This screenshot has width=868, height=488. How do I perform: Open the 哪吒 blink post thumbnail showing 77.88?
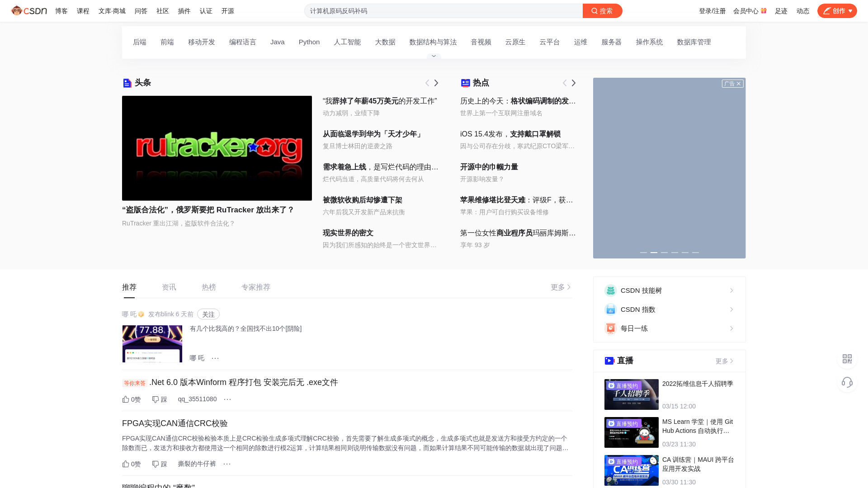tap(152, 344)
